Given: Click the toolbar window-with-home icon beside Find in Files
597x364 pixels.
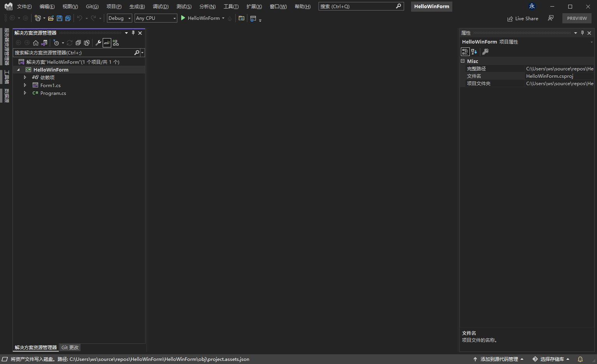Looking at the screenshot, I should click(253, 18).
